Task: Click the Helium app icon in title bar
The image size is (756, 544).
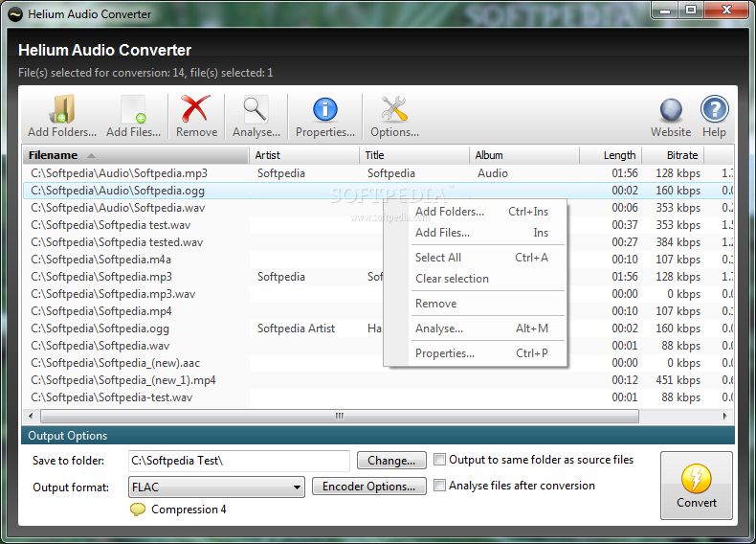Action: point(16,14)
